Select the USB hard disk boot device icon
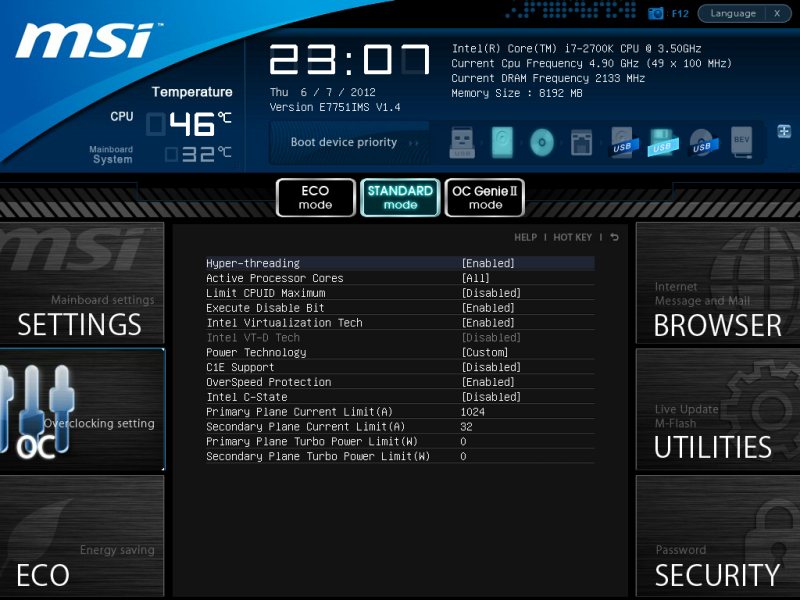Screen dimensions: 800x600 tap(622, 142)
